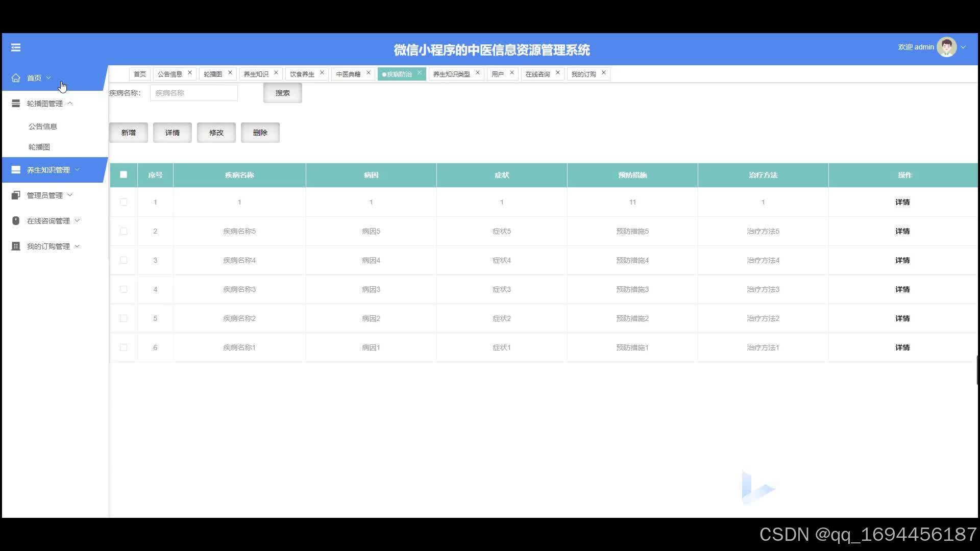The height and width of the screenshot is (551, 980).
Task: Open the 公告信息 sidebar item
Action: click(43, 127)
